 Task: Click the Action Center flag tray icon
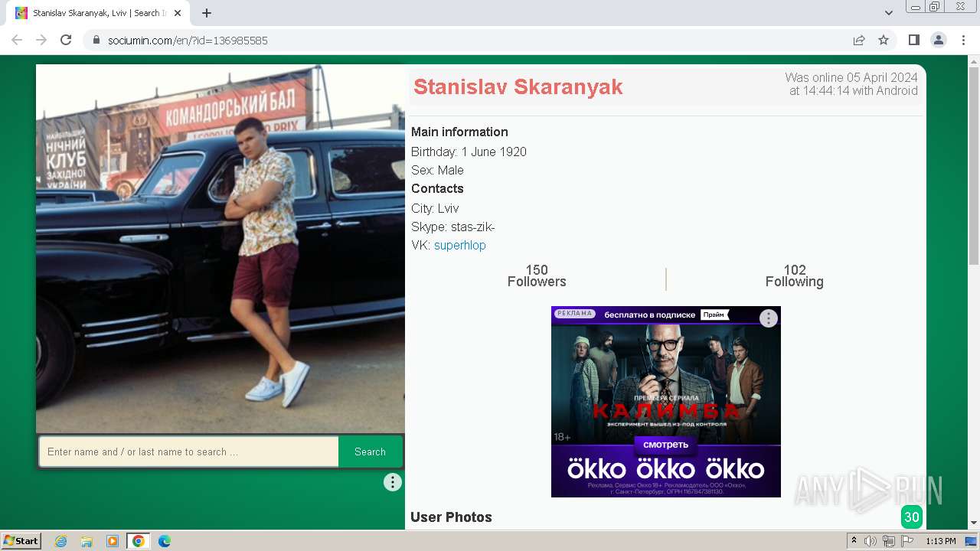click(907, 541)
